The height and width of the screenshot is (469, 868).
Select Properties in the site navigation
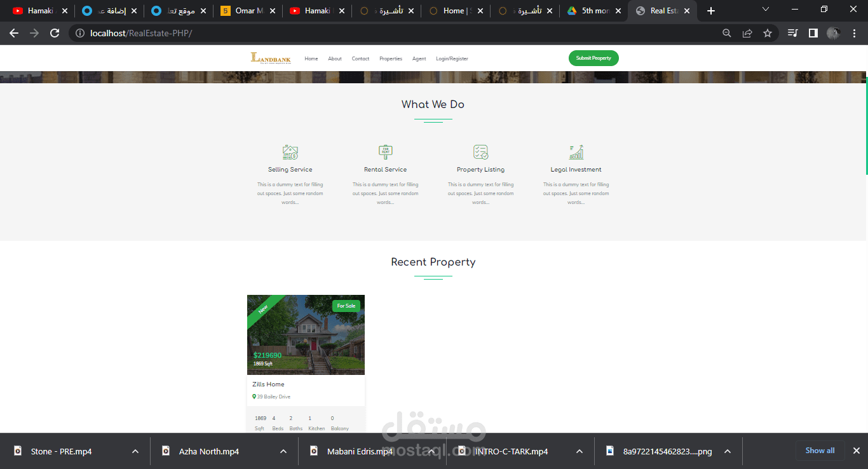pyautogui.click(x=391, y=58)
